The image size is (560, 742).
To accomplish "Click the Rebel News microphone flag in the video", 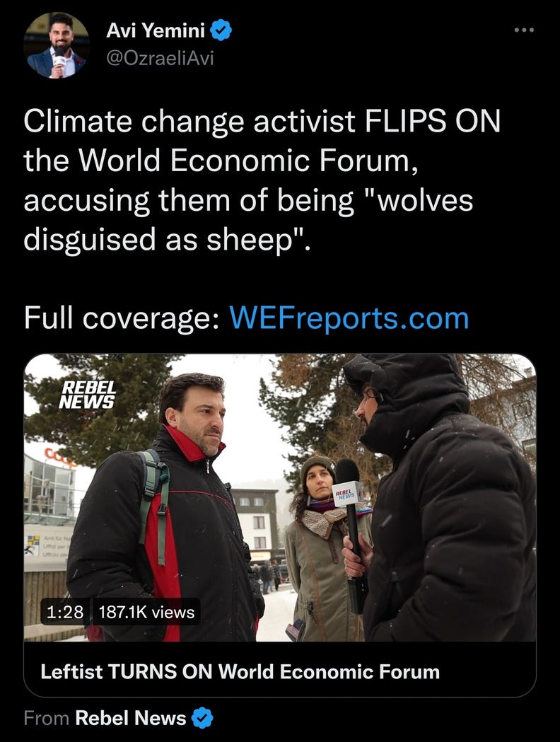I will [x=346, y=494].
